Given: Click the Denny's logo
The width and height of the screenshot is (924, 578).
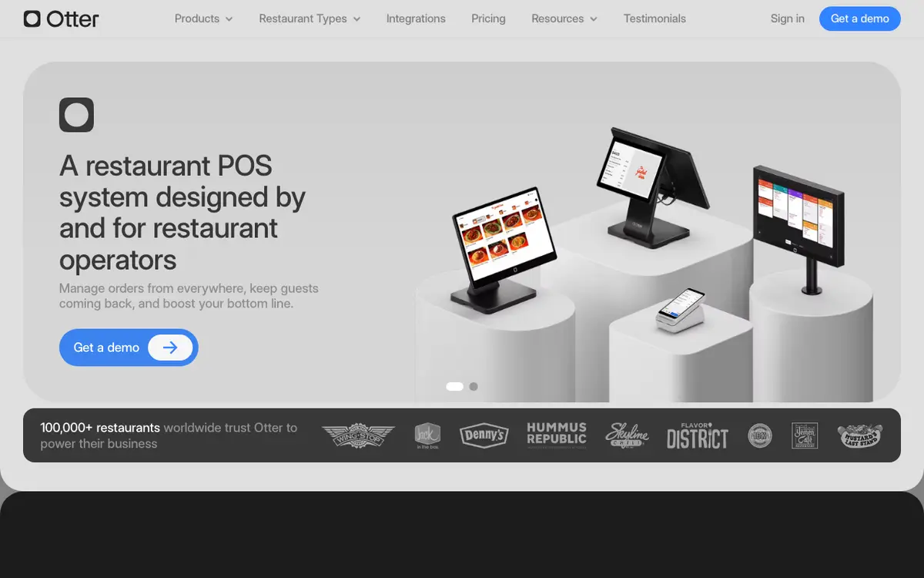Looking at the screenshot, I should point(484,435).
